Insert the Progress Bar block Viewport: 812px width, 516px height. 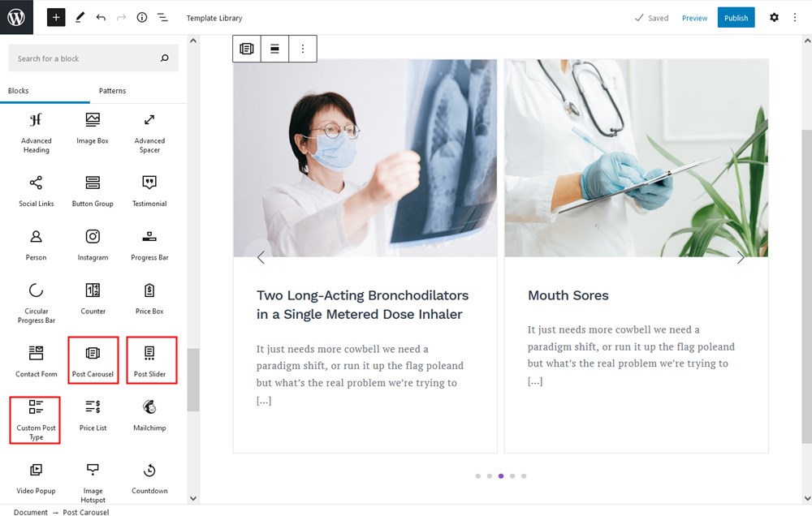pyautogui.click(x=149, y=245)
